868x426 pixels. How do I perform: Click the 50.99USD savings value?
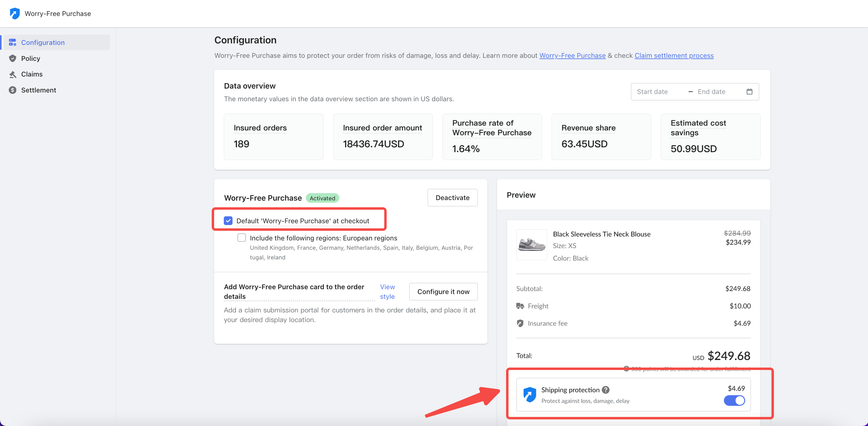pos(693,149)
